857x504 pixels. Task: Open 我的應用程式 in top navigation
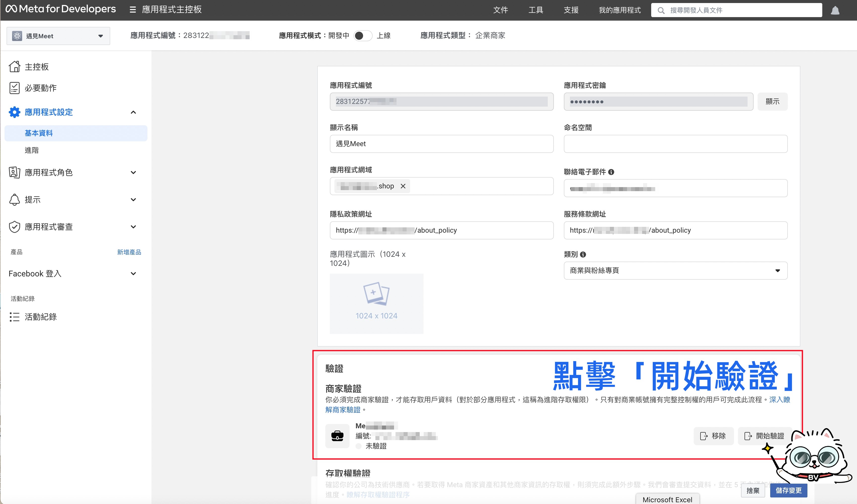[620, 10]
